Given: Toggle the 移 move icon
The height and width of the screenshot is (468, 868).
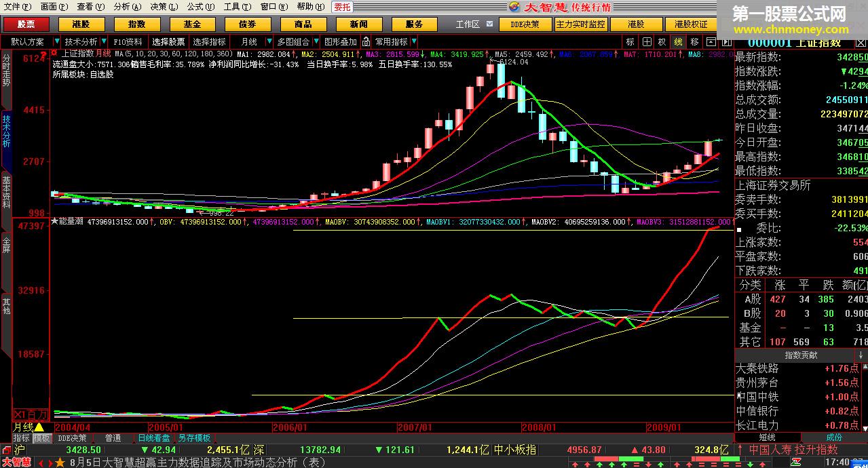Looking at the screenshot, I should click(694, 42).
